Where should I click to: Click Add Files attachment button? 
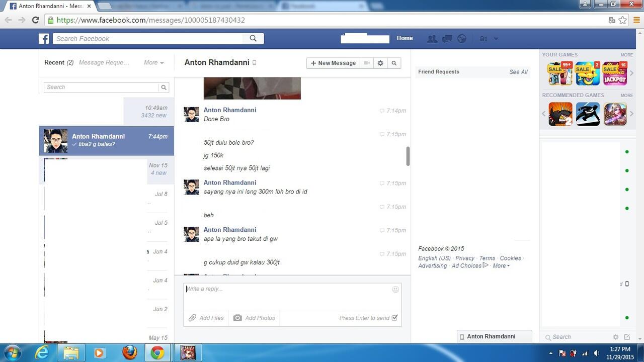tap(206, 318)
